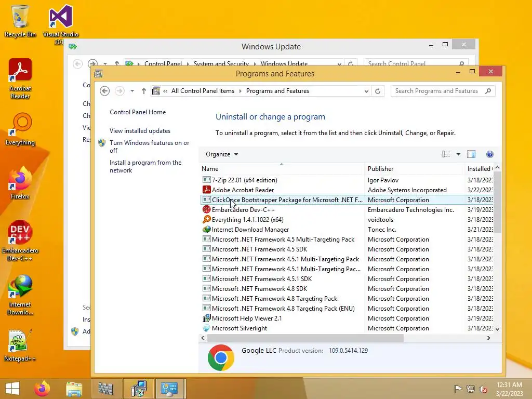This screenshot has height=399, width=532.
Task: Open the Everything desktop shortcut
Action: tap(20, 129)
